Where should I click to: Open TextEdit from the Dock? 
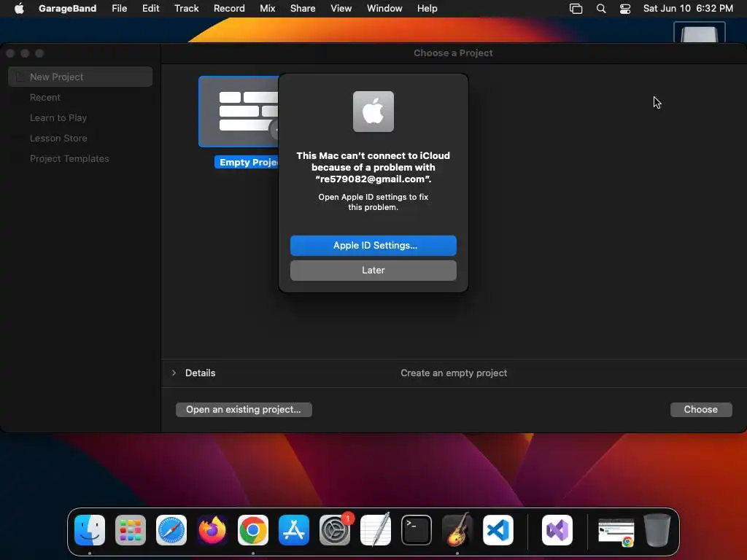[x=376, y=530]
